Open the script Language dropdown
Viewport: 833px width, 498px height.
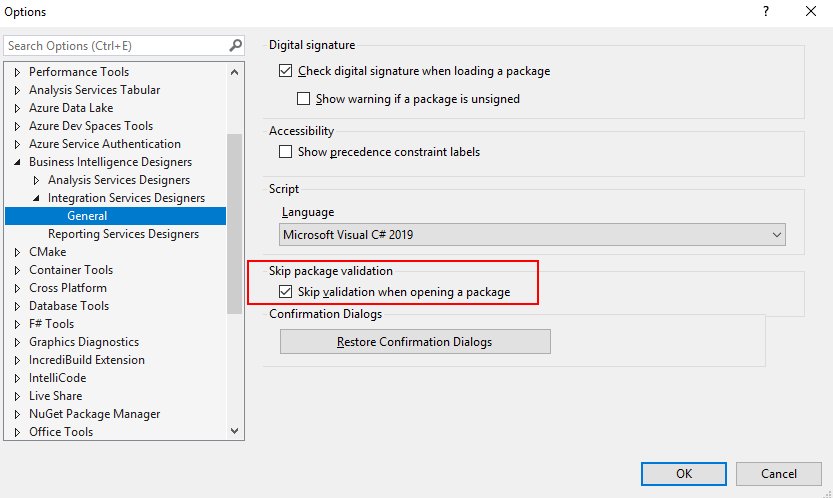(532, 234)
